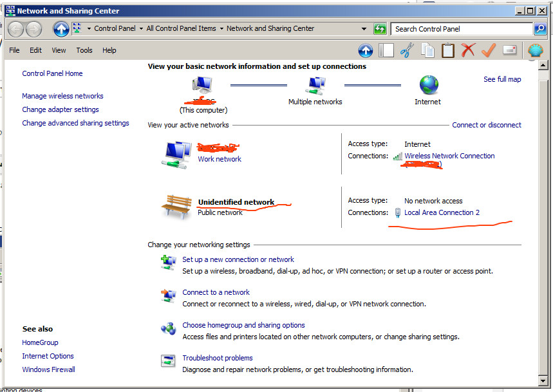Click the Set up new connection icon

(x=168, y=263)
